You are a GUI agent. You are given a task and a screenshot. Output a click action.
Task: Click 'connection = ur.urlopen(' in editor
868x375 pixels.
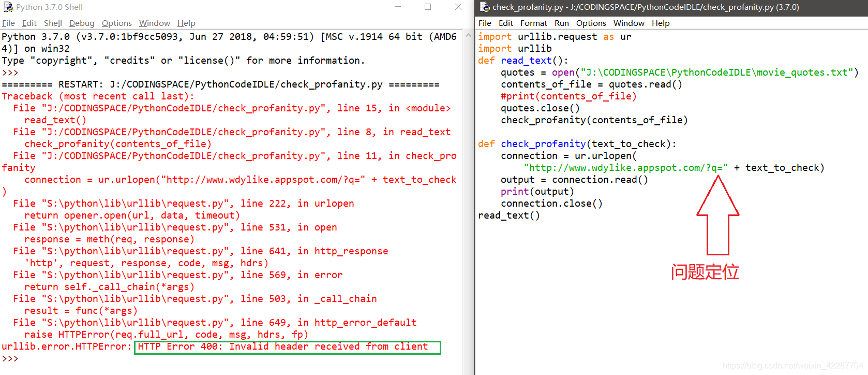coord(568,156)
